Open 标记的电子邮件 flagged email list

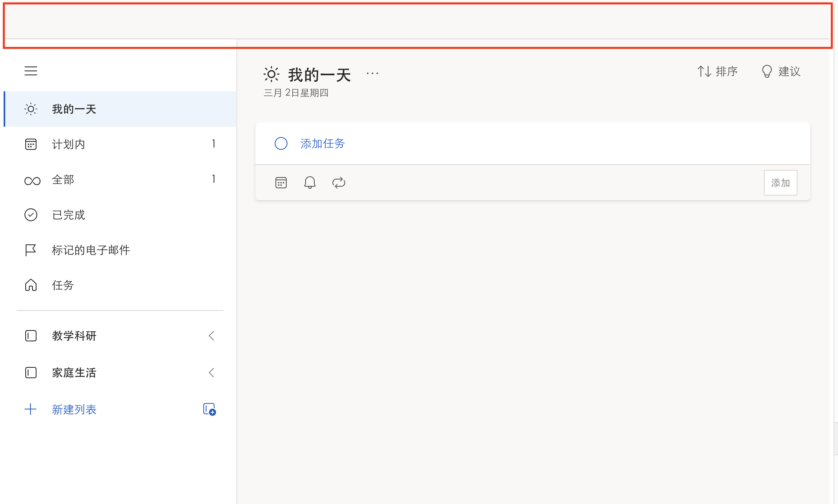[x=91, y=250]
